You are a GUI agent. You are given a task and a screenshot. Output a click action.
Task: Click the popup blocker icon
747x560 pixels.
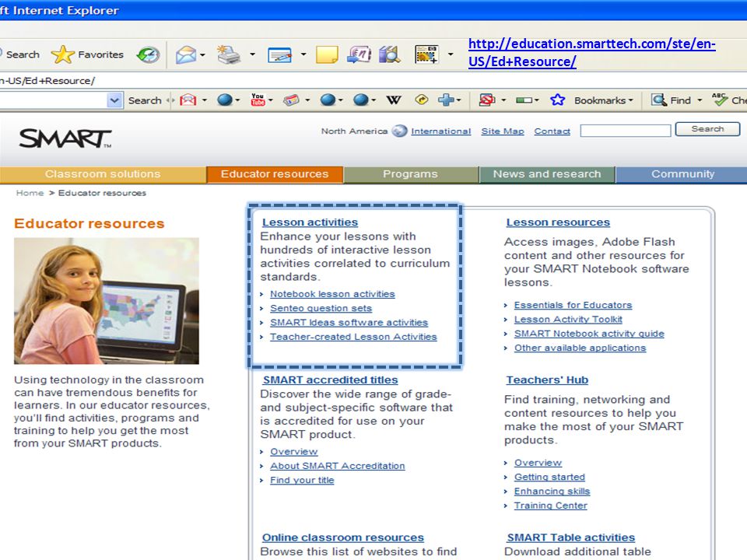486,100
